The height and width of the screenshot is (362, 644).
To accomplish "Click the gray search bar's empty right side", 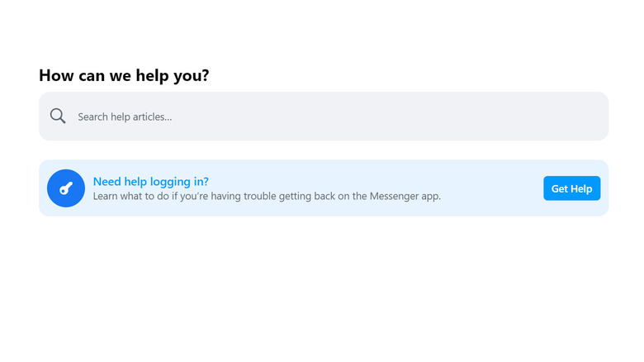I will tap(495, 117).
